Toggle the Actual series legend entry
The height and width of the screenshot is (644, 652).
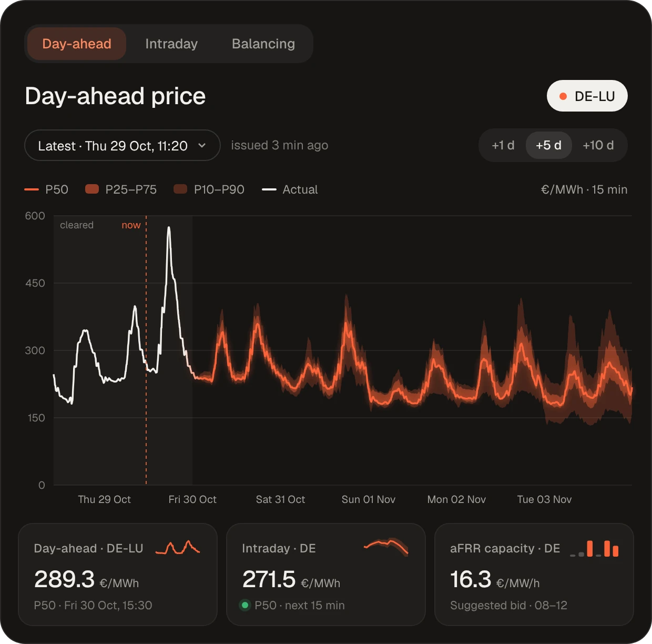click(x=290, y=189)
